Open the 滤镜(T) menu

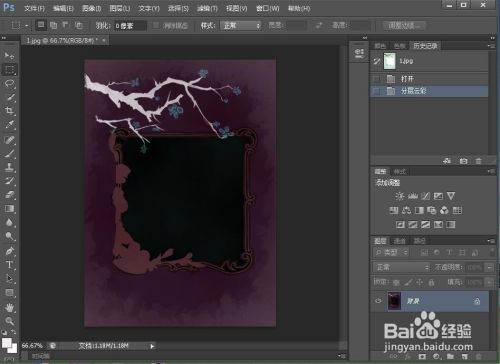(207, 8)
